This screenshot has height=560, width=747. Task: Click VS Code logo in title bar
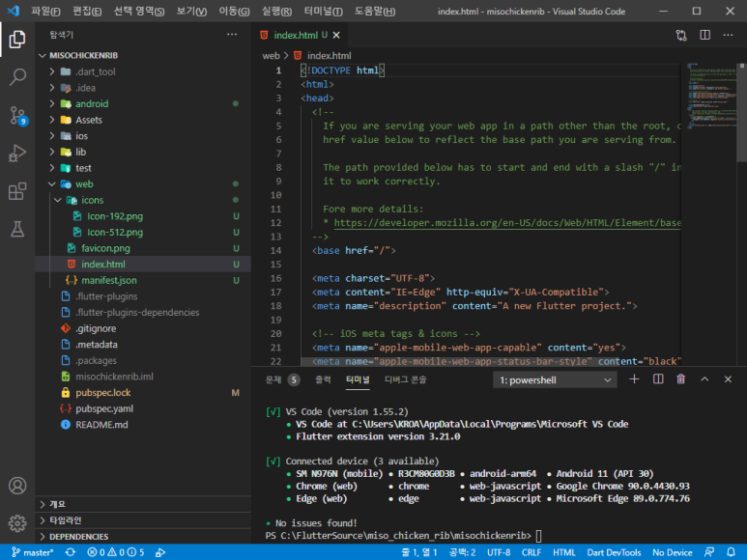click(x=14, y=11)
